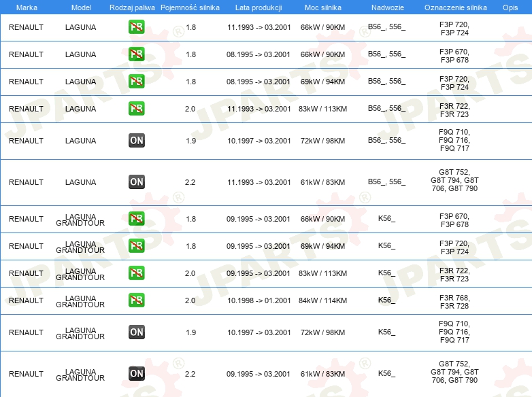Click PB fuel icon for Laguna 2.0 83kW
Image resolution: width=532 pixels, height=397 pixels.
136,109
